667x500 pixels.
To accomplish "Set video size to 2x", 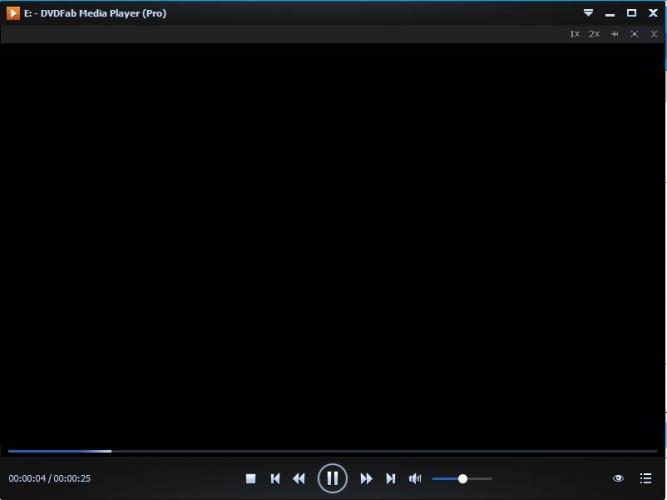I will (x=594, y=34).
